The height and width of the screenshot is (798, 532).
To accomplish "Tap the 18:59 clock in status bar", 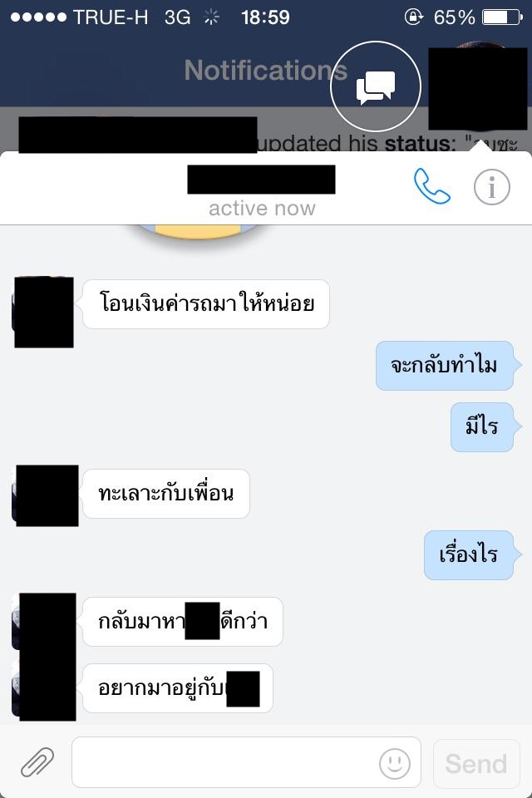I will tap(265, 17).
